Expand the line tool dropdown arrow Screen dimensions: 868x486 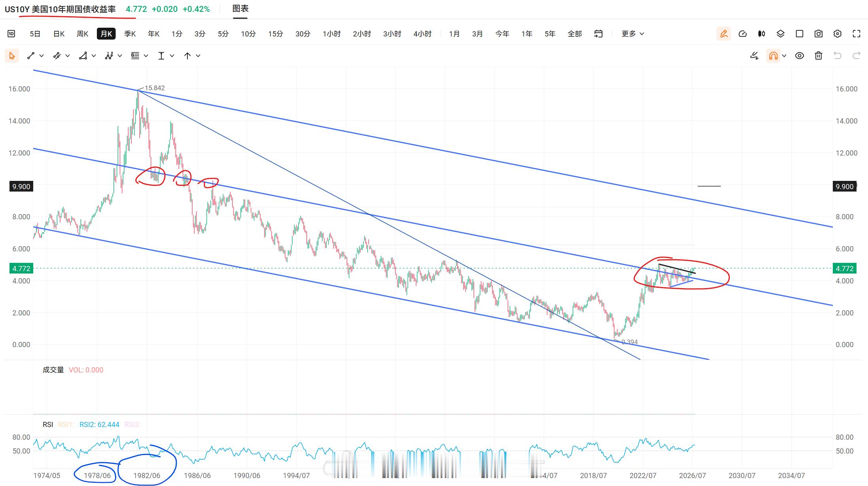(x=42, y=56)
